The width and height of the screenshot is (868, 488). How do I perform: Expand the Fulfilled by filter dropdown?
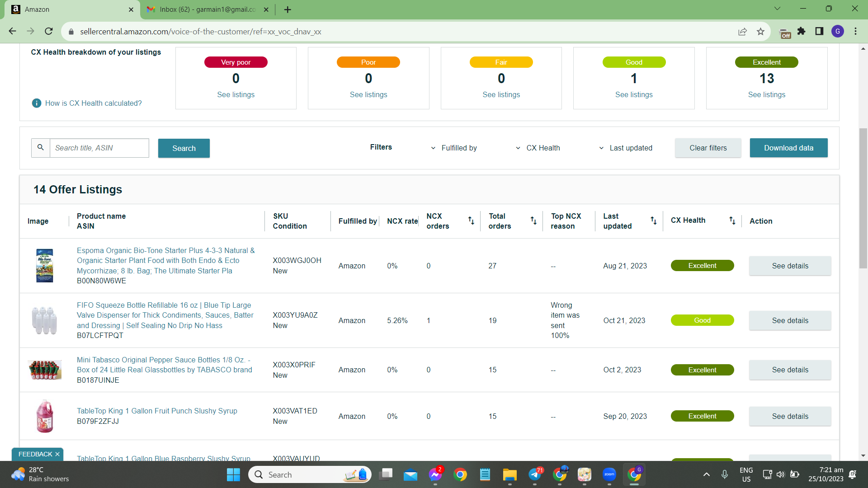[454, 148]
